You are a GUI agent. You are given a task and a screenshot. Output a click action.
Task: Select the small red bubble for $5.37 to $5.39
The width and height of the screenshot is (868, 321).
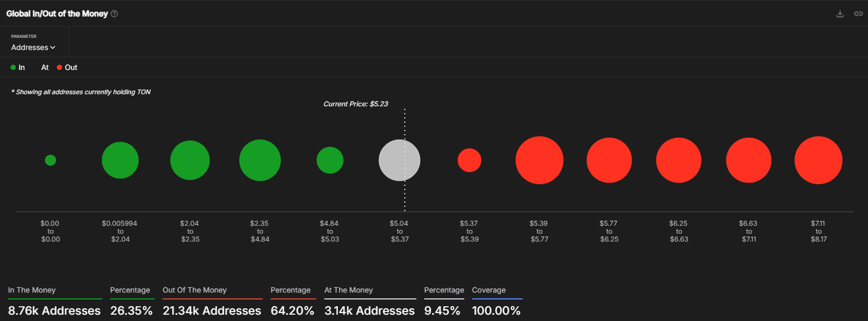(x=470, y=160)
